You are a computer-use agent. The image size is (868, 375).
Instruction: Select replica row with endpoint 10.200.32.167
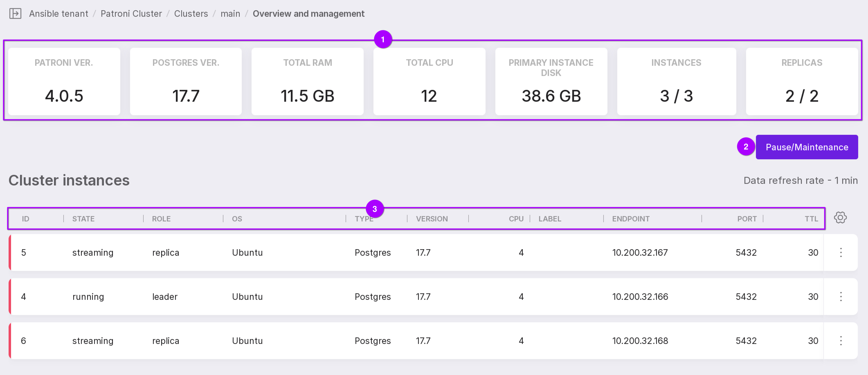coord(640,252)
